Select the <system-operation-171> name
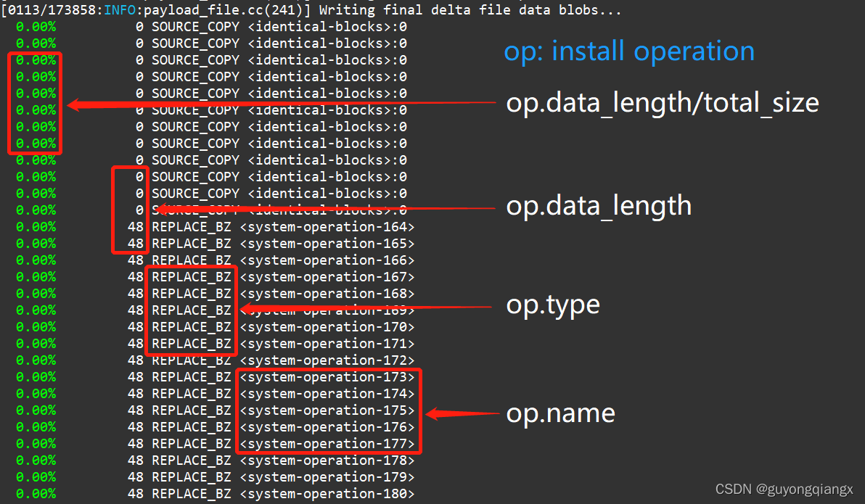 click(327, 344)
